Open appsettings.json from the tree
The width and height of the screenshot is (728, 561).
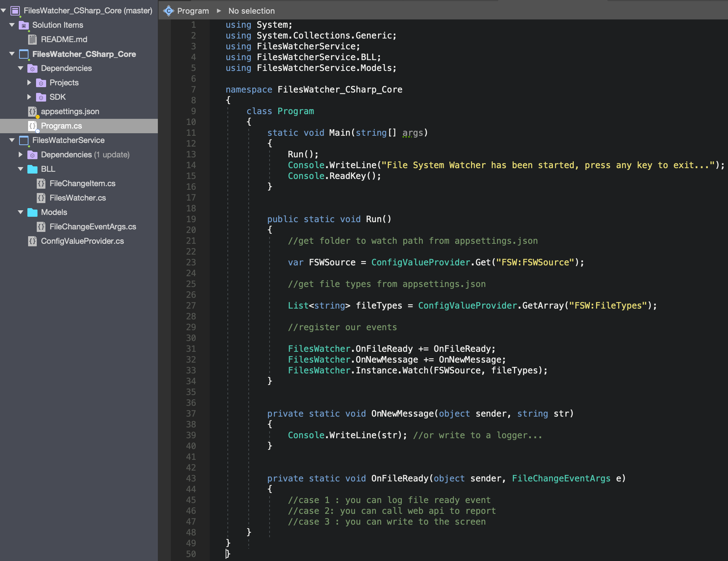click(x=70, y=112)
